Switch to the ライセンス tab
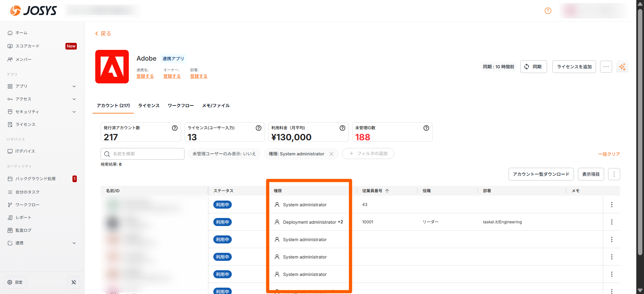 pos(149,105)
